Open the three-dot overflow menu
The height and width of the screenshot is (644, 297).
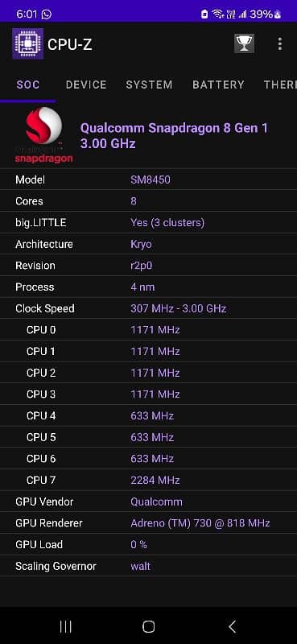tap(280, 43)
